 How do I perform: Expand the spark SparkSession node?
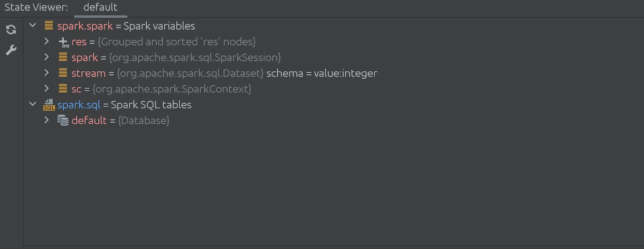point(47,57)
